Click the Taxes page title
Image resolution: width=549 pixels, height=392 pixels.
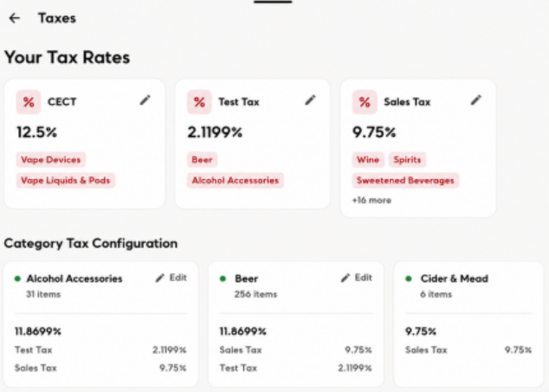57,18
